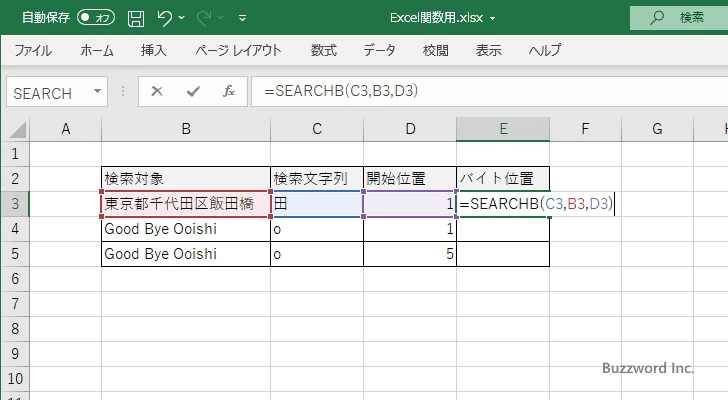The image size is (728, 400).
Task: Click Good Bye Ooishi in row 4
Action: click(186, 229)
